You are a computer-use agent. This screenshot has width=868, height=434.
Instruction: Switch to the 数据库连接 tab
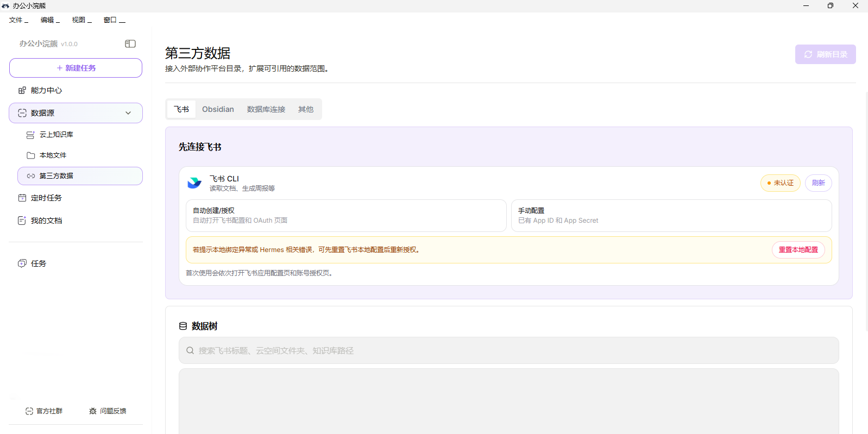(266, 109)
